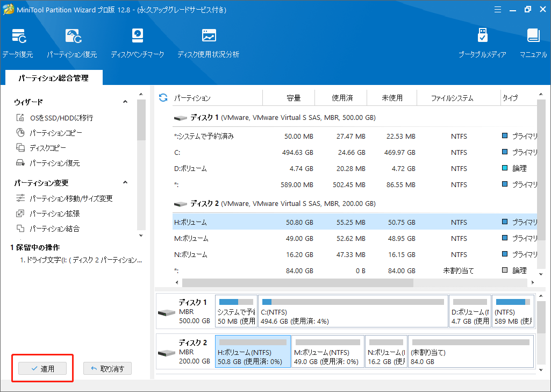
Task: Click the logical type square of D:ボリューム row
Action: coord(505,168)
